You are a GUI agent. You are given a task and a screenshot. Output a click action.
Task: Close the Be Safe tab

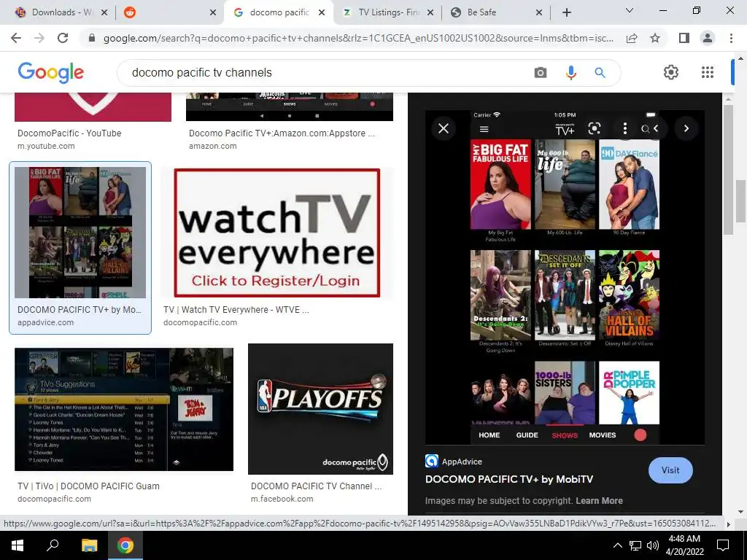[x=539, y=12]
